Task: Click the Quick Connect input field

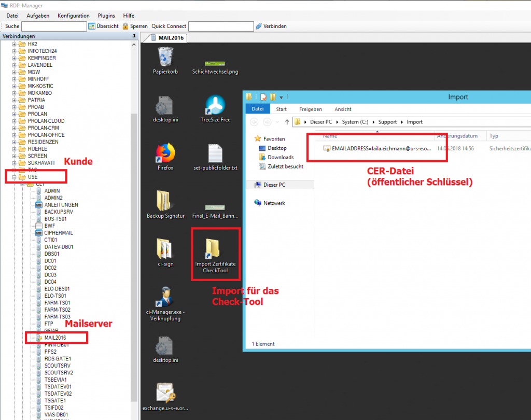Action: pyautogui.click(x=220, y=26)
